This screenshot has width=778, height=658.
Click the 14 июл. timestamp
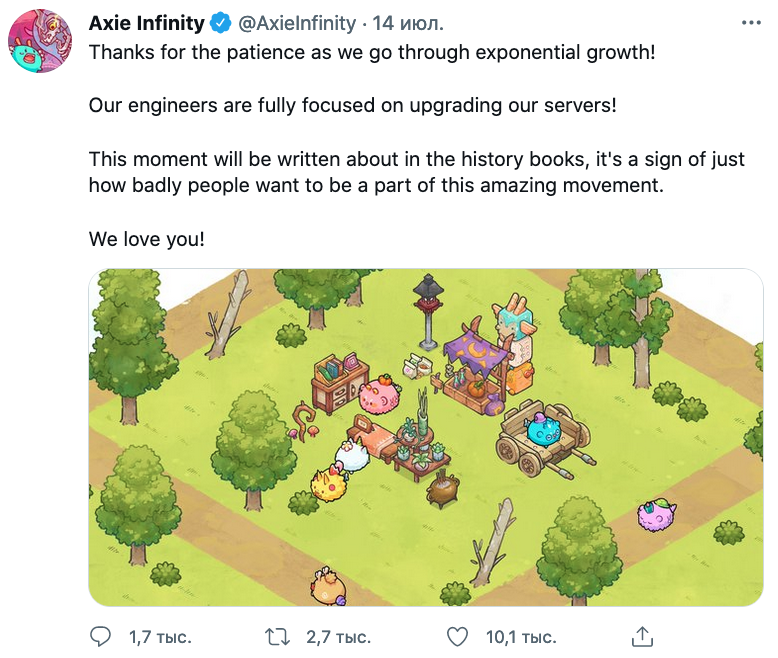click(407, 23)
